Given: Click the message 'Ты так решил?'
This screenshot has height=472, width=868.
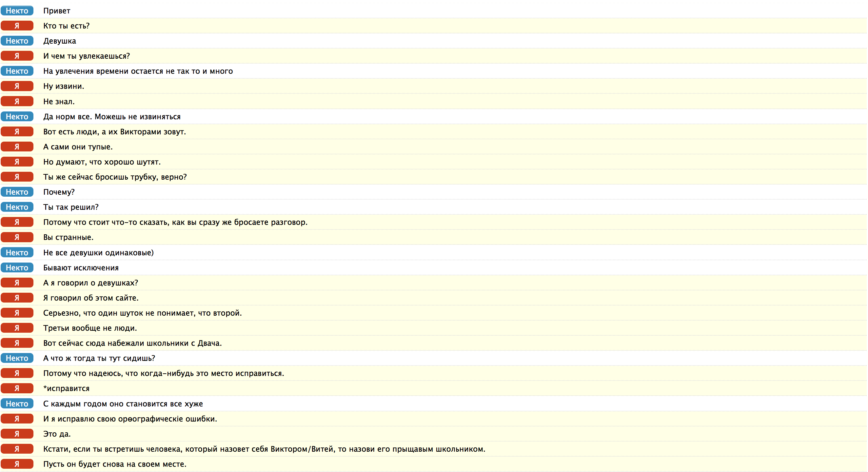Looking at the screenshot, I should [71, 207].
